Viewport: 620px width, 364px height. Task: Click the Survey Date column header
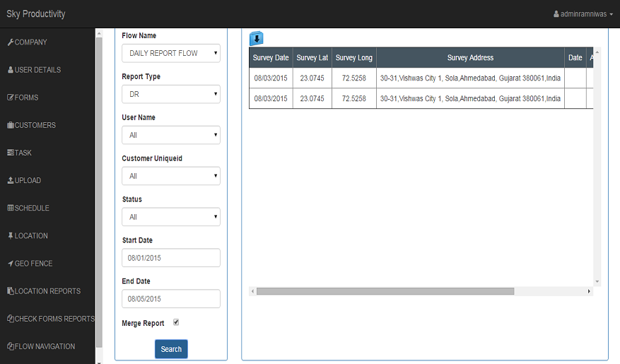click(271, 58)
